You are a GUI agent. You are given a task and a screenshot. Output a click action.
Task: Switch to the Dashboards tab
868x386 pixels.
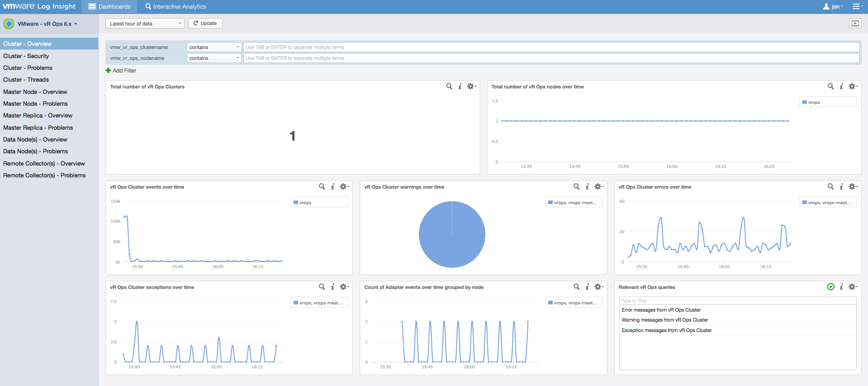109,6
